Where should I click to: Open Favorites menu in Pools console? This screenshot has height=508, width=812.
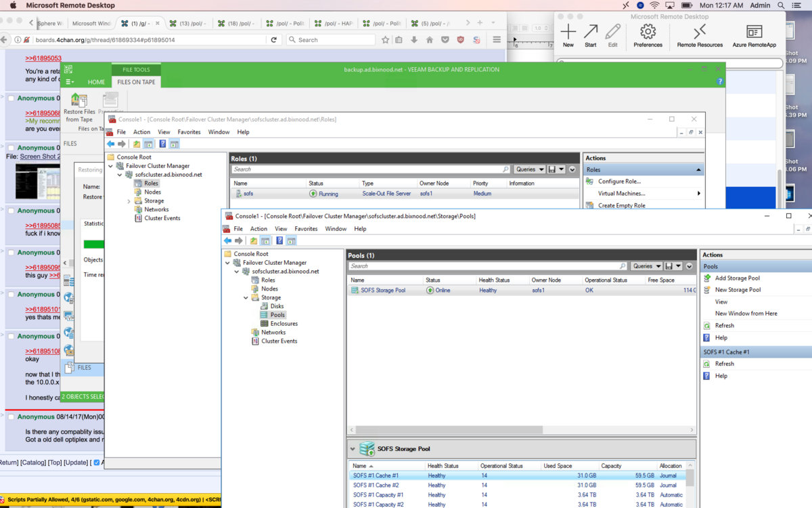[306, 229]
